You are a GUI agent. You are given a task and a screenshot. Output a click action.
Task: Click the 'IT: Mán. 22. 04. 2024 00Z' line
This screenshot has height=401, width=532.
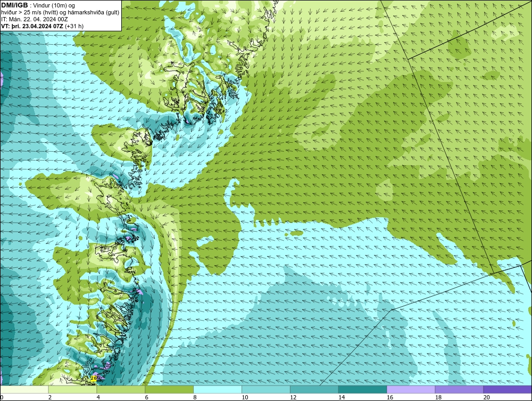[34, 19]
